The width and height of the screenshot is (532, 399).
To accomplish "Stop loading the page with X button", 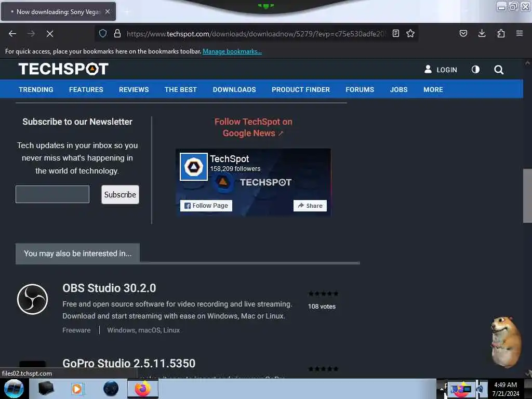I will click(50, 34).
